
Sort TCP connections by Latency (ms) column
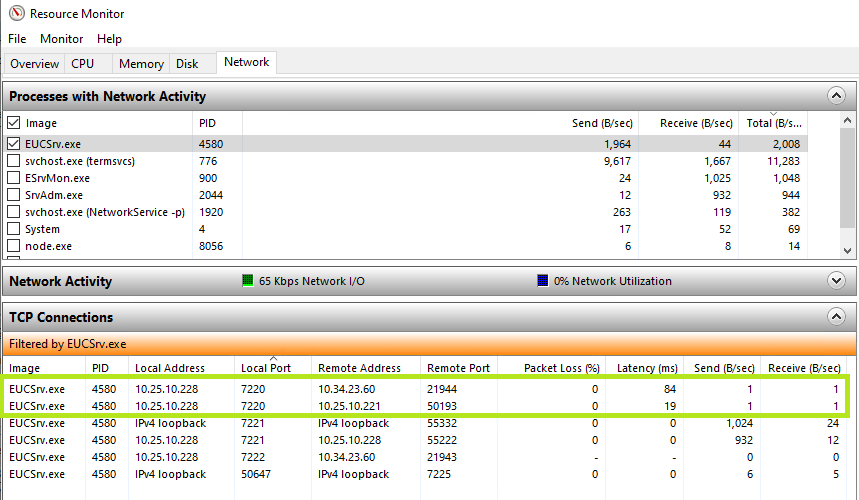click(x=647, y=368)
